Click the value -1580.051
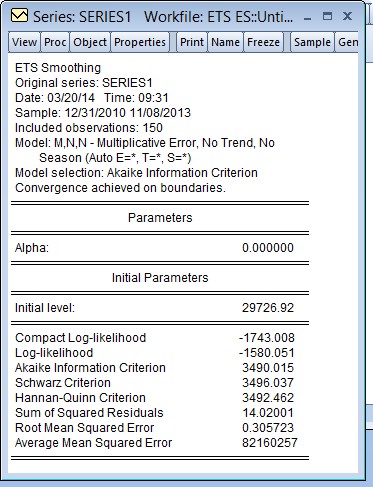 (267, 353)
